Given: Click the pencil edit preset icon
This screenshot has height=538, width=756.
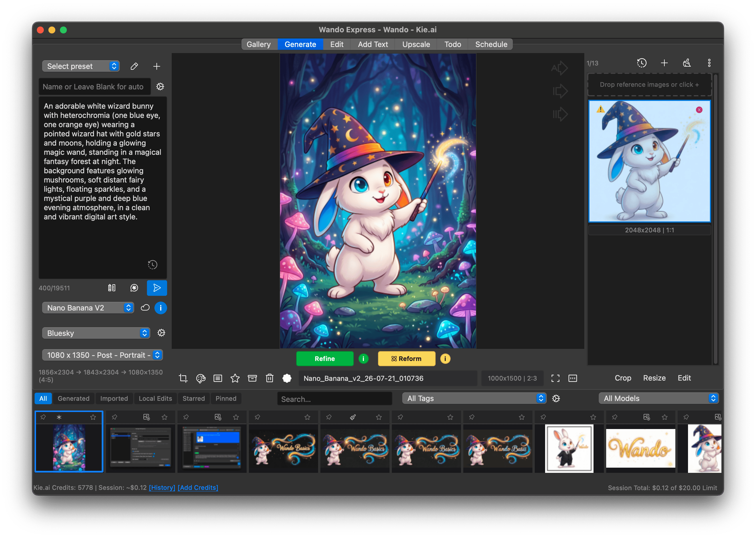Looking at the screenshot, I should pos(134,66).
